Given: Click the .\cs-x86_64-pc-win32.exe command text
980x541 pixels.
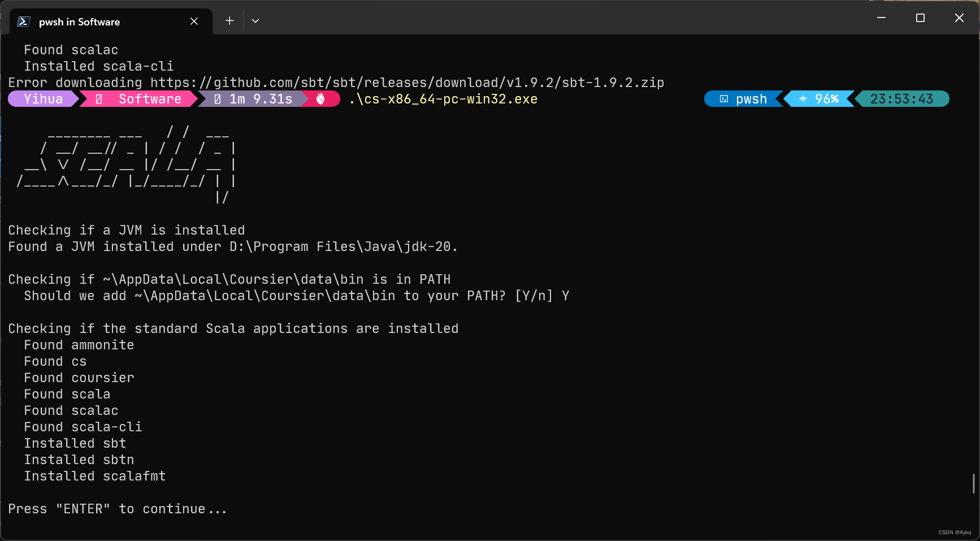Looking at the screenshot, I should coord(443,99).
